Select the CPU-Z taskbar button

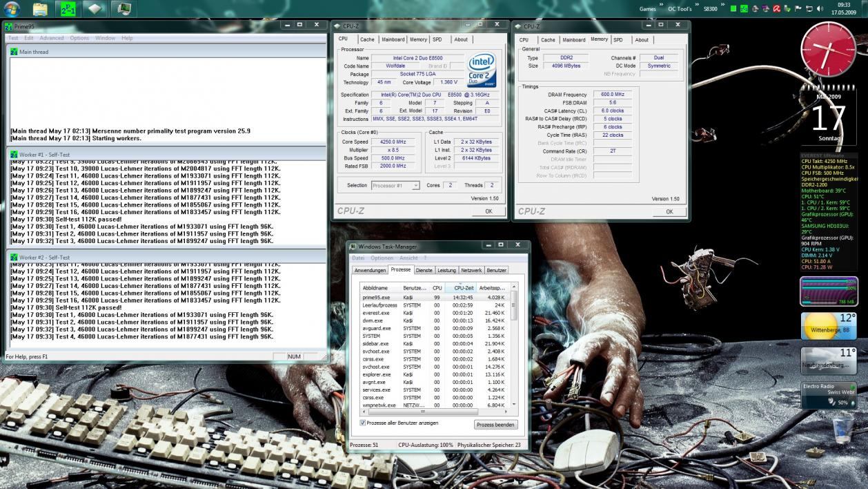(96, 9)
